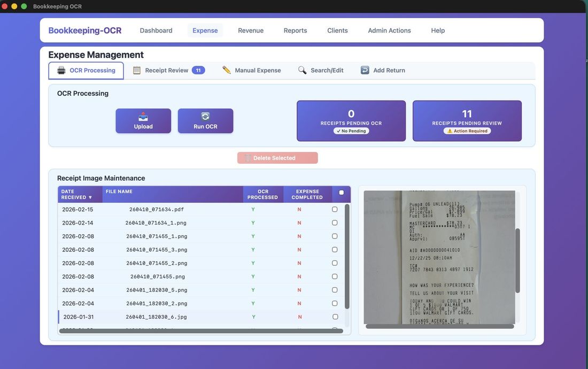Click the Receipts Pending Review card
This screenshot has height=369, width=588.
[467, 120]
